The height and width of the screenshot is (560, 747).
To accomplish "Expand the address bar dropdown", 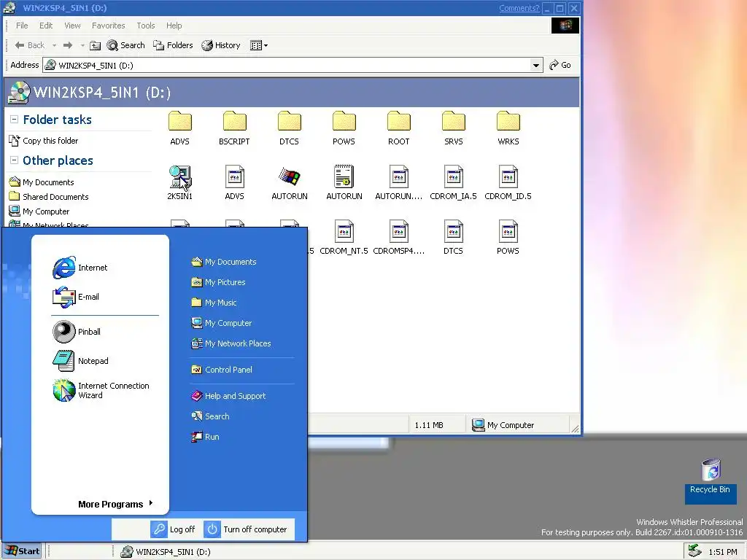I will click(536, 65).
